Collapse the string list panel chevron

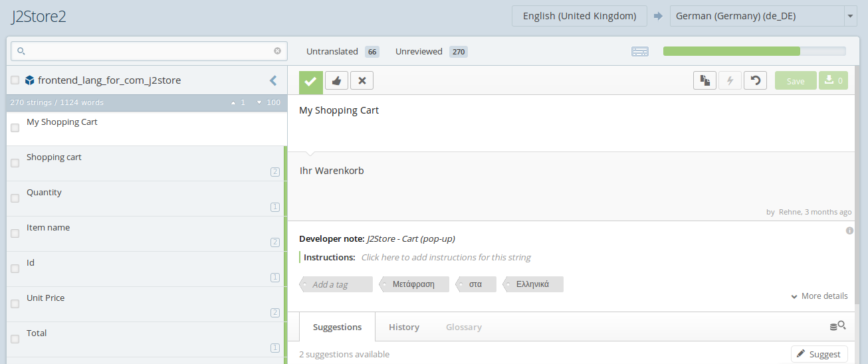tap(273, 80)
